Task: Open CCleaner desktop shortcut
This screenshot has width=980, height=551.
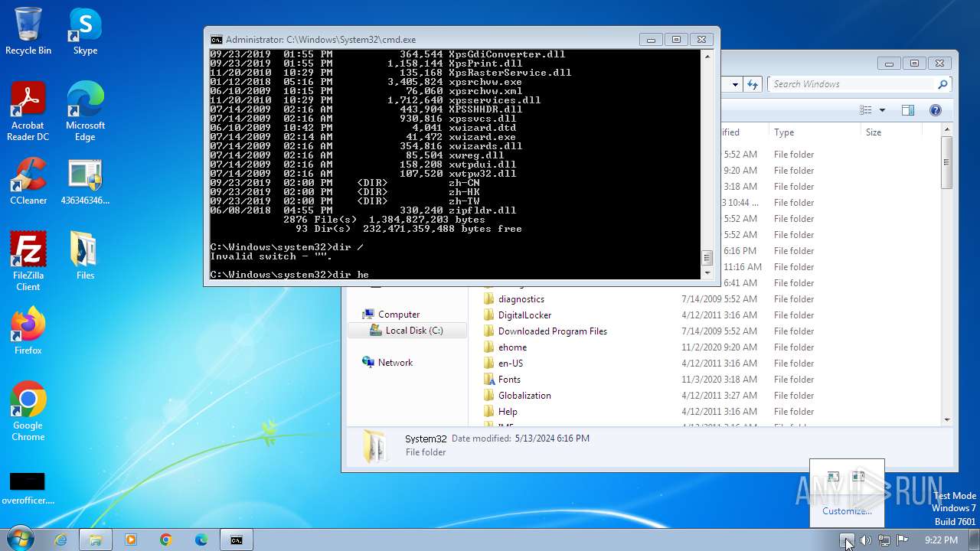Action: 28,181
